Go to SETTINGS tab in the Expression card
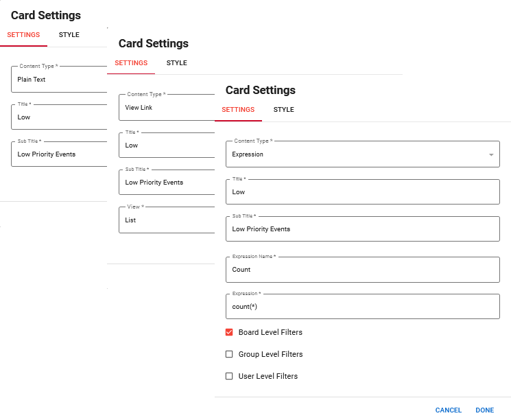This screenshot has width=511, height=420. (x=238, y=110)
